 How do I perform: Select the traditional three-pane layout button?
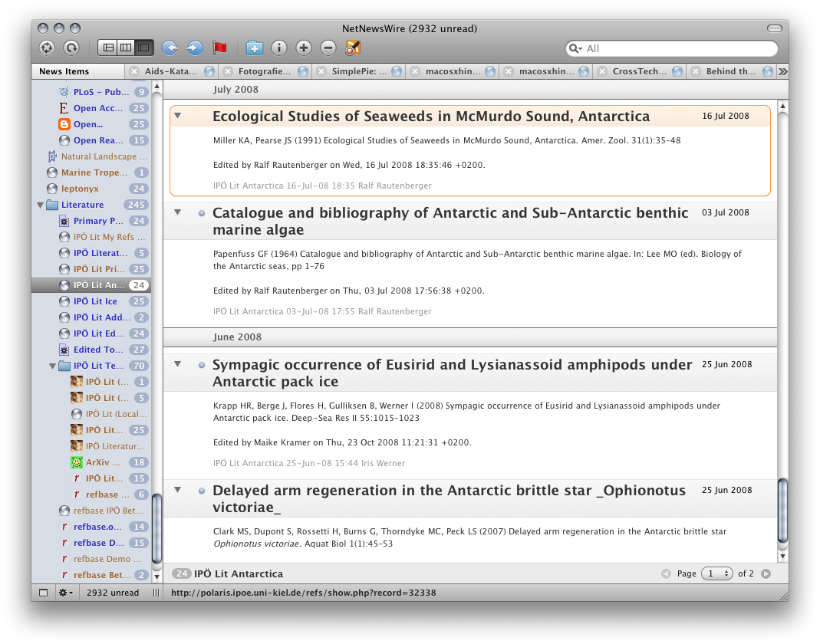click(108, 48)
